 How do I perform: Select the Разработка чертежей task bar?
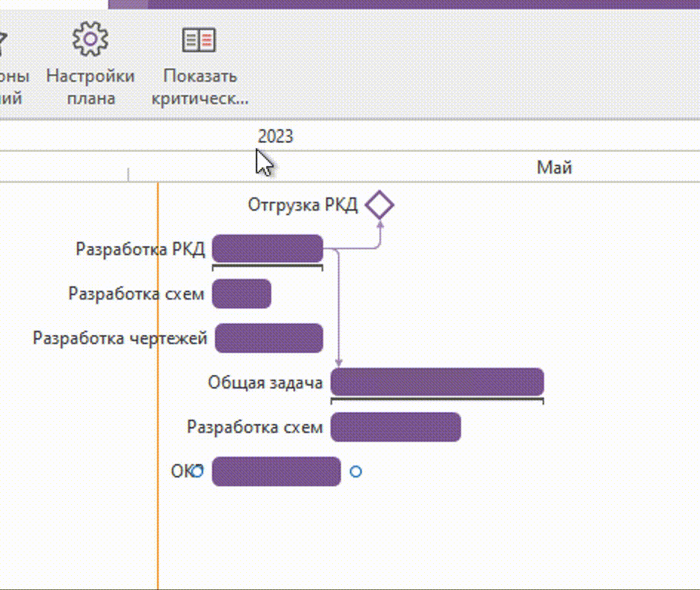(x=268, y=338)
